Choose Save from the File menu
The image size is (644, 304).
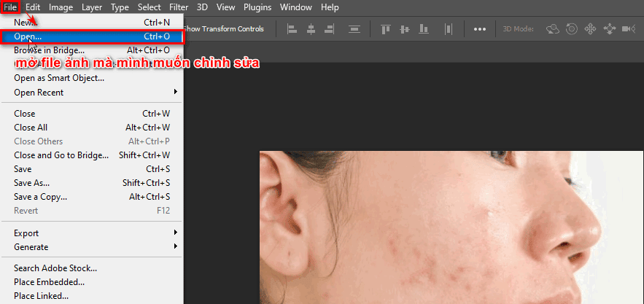[x=92, y=169]
